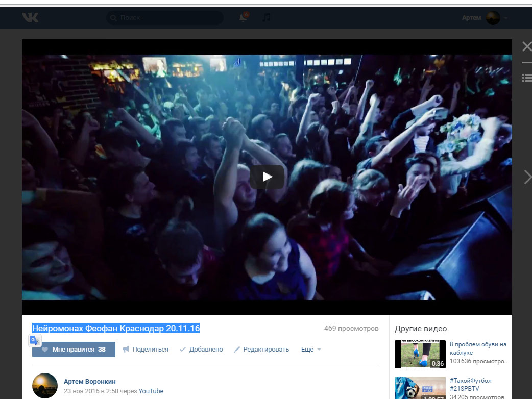Open the Артем profile avatar in header

pyautogui.click(x=493, y=18)
